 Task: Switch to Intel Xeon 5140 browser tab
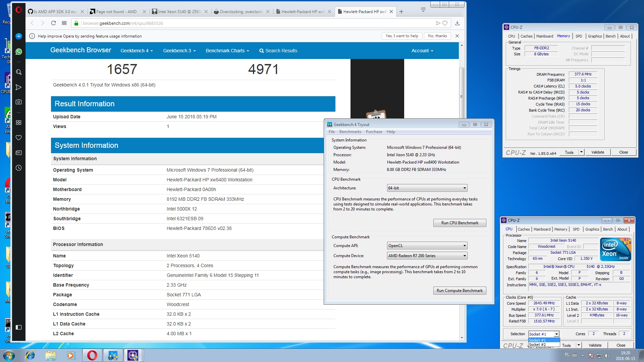[179, 11]
